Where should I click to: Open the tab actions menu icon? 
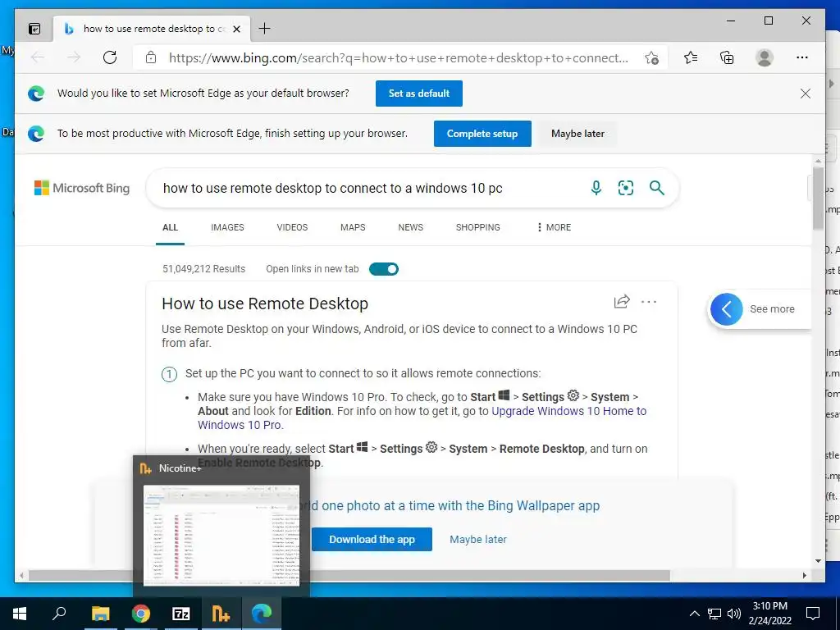click(34, 29)
